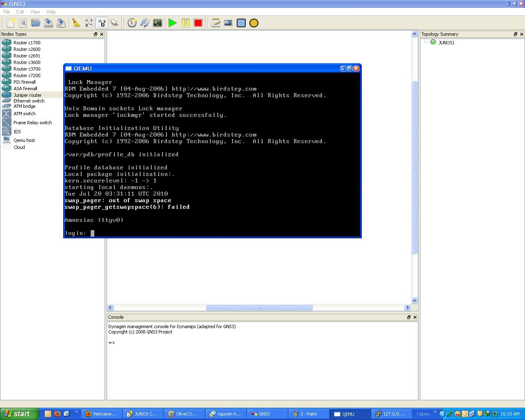
Task: Add a note with notepad icon
Action: pos(216,23)
